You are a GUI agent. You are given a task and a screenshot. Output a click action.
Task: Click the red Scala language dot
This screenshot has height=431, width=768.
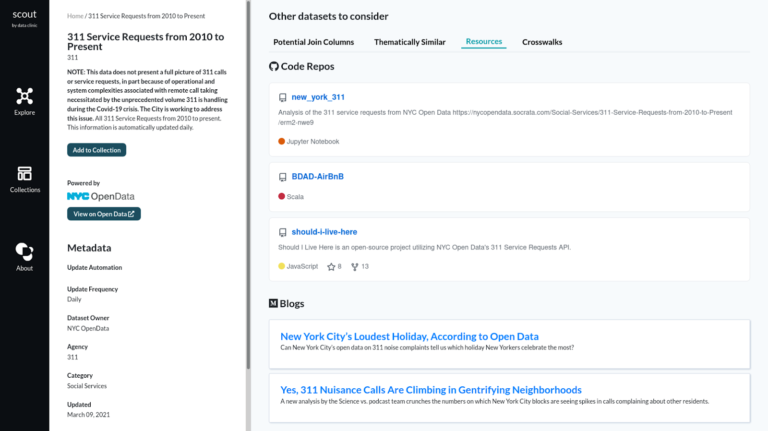(x=282, y=196)
